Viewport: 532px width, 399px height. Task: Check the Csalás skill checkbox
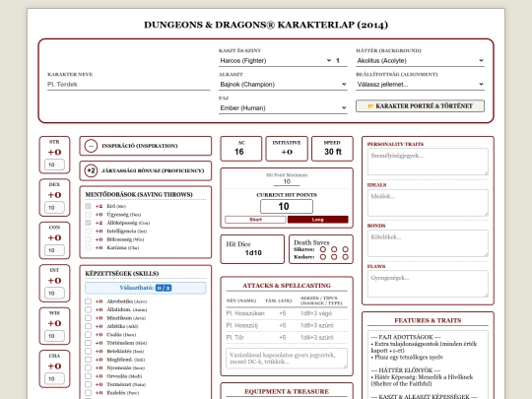point(89,335)
